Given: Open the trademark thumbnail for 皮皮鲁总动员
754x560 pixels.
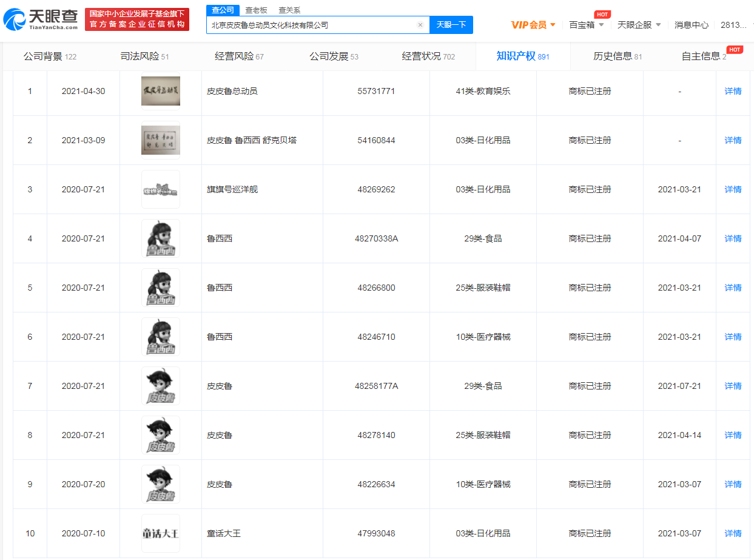Looking at the screenshot, I should tap(161, 91).
